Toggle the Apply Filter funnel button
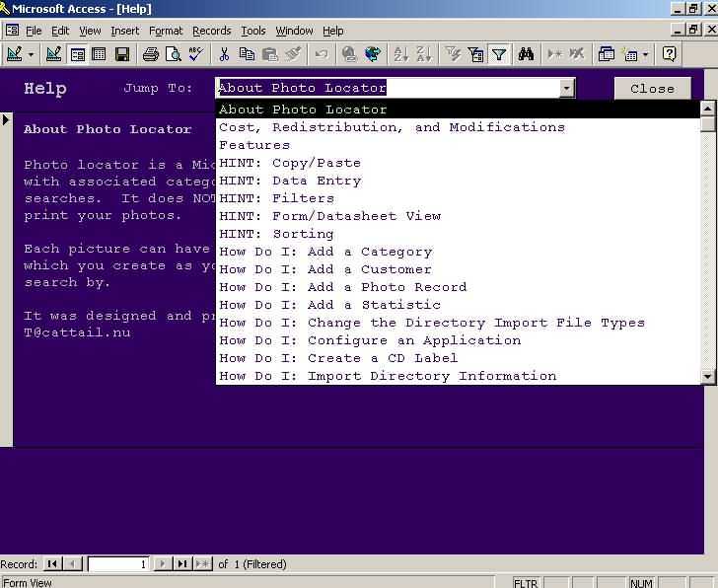 [x=499, y=54]
